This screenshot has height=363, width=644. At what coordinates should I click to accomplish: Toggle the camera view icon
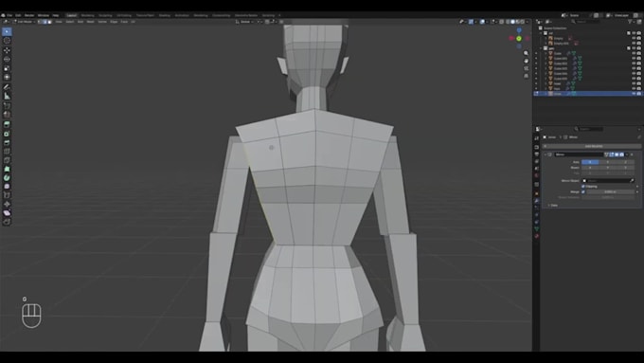[527, 68]
